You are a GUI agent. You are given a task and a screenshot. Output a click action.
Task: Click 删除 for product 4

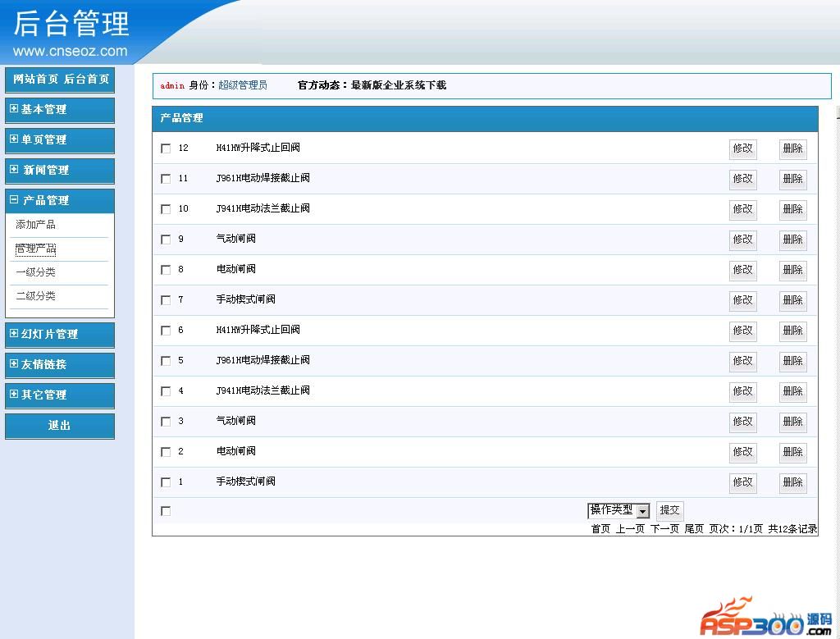pyautogui.click(x=793, y=391)
